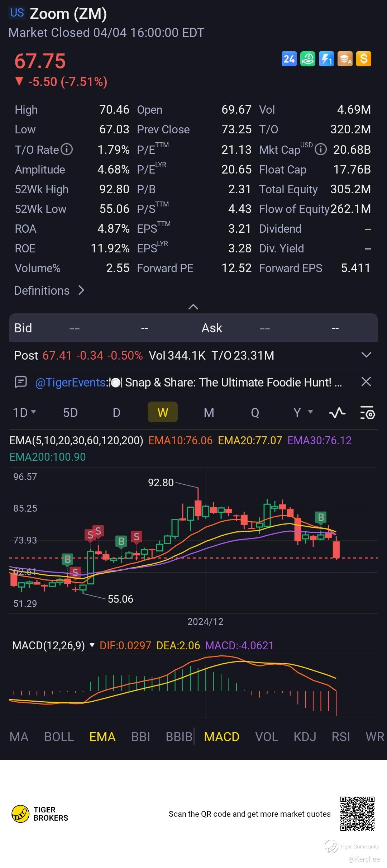Open the @TigerEvents link

click(x=70, y=382)
